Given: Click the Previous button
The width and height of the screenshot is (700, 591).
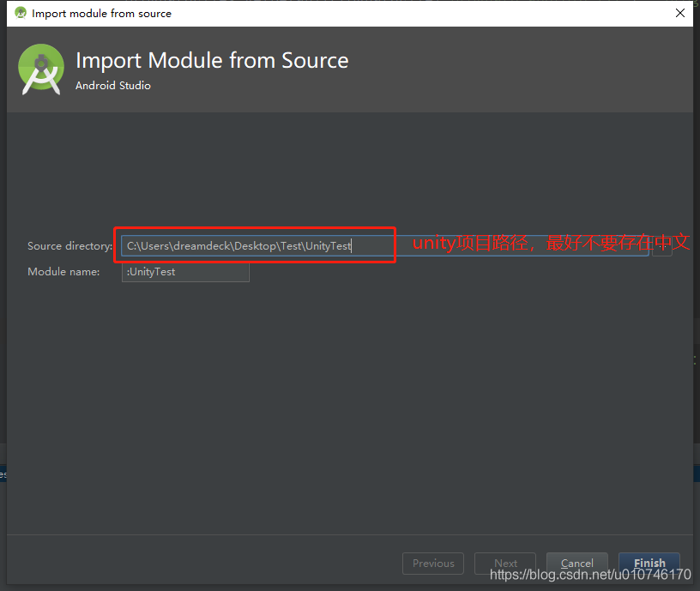Looking at the screenshot, I should pos(433,563).
